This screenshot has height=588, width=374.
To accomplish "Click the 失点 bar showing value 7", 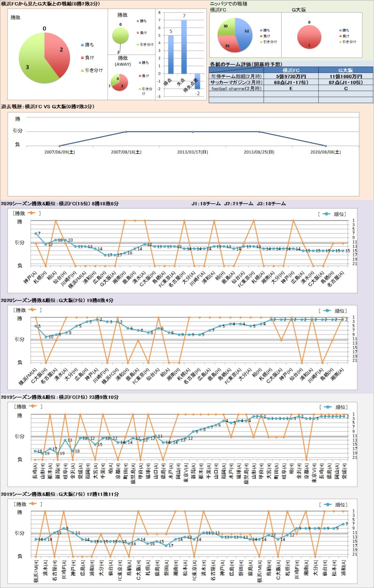I will [184, 47].
